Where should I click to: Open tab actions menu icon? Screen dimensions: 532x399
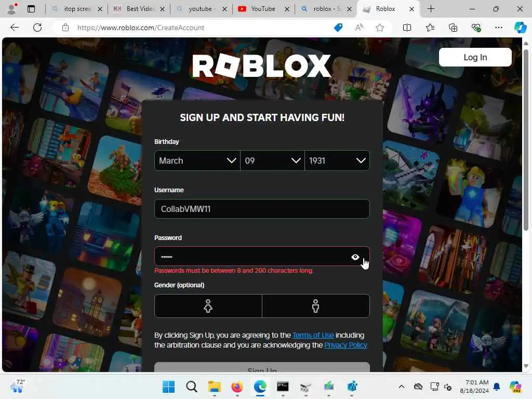[x=31, y=9]
